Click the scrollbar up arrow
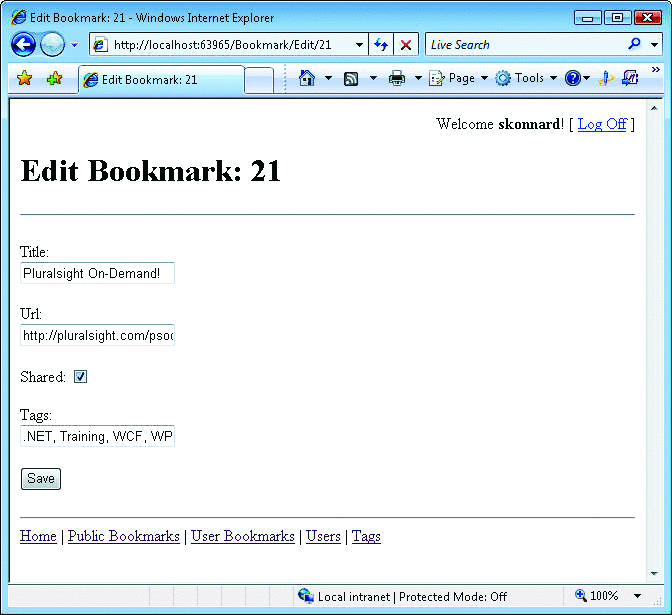The height and width of the screenshot is (615, 672). pyautogui.click(x=654, y=108)
